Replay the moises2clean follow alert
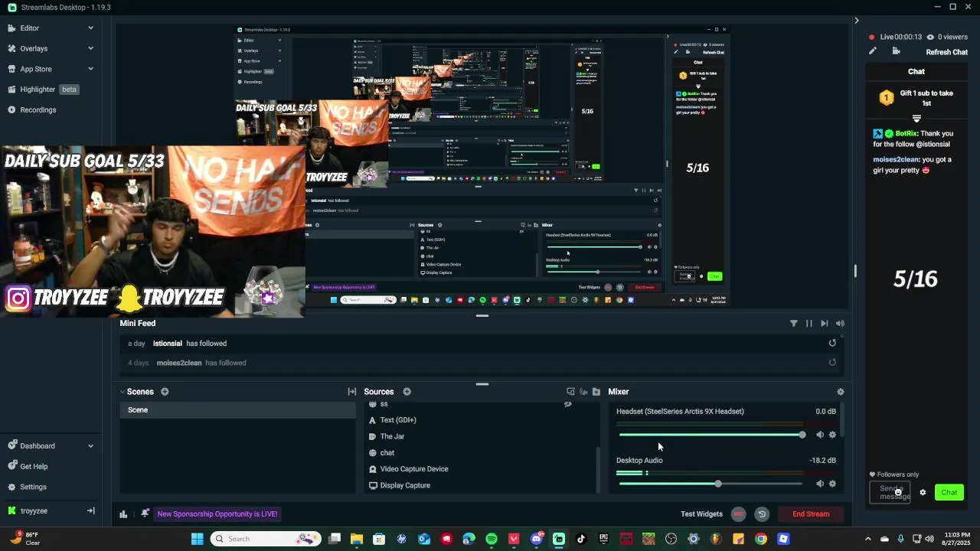This screenshot has height=551, width=980. coord(832,363)
